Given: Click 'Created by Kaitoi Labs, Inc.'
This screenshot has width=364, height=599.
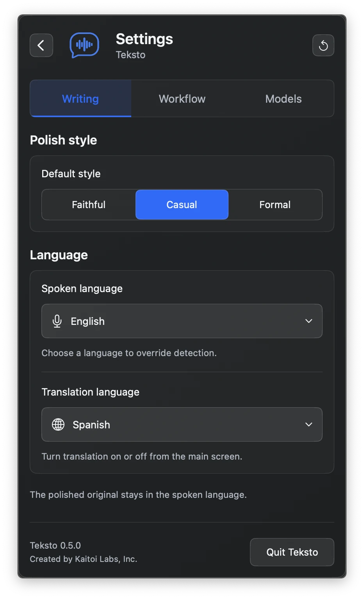Looking at the screenshot, I should (84, 559).
